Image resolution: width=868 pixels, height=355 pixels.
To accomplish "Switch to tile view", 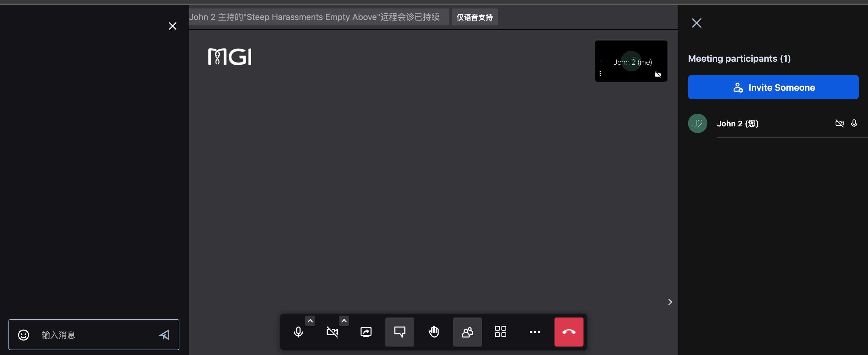I will pyautogui.click(x=501, y=332).
